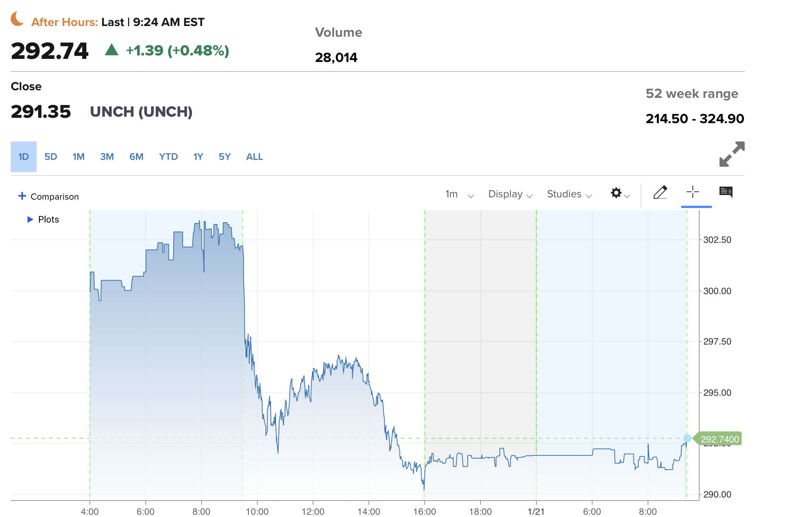Click the chart table view icon
Viewport: 812px width, 517px height.
pyautogui.click(x=726, y=192)
